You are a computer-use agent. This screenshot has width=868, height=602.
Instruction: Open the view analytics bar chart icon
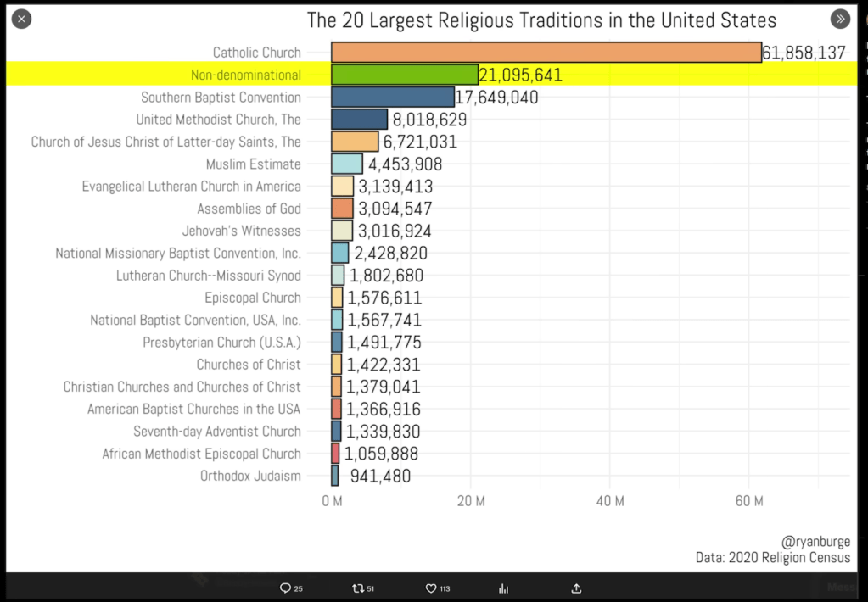(x=503, y=588)
